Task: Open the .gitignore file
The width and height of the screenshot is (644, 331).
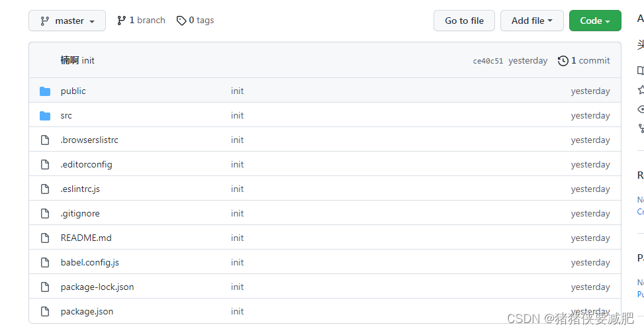Action: click(80, 214)
